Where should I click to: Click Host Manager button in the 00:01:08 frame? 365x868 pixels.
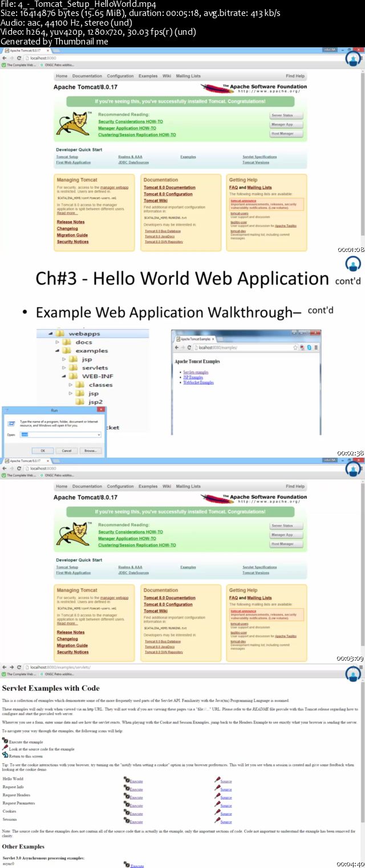click(286, 133)
